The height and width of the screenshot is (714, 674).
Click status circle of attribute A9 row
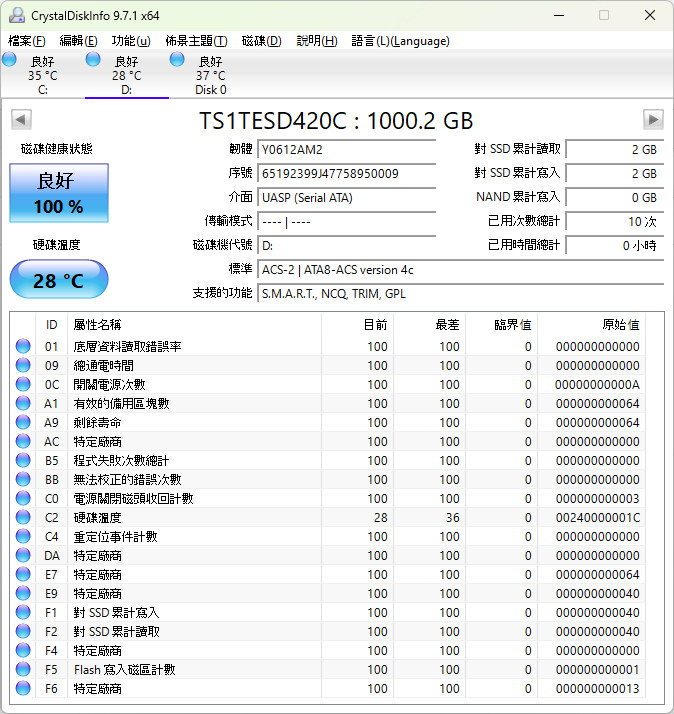(x=23, y=422)
